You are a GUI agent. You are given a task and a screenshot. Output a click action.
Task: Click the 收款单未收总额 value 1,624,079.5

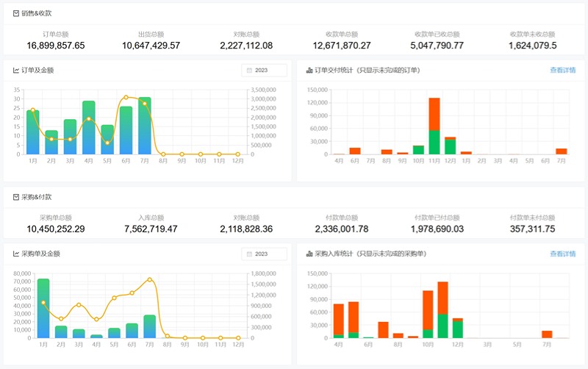pyautogui.click(x=532, y=46)
